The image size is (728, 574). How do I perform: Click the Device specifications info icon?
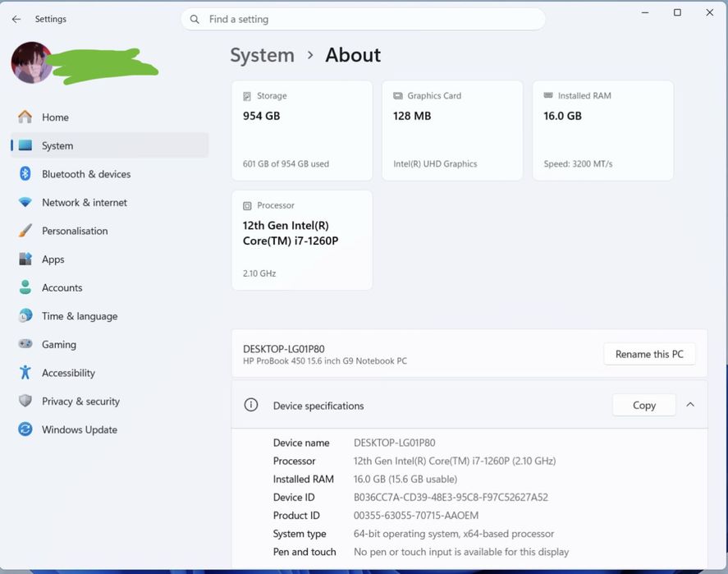click(x=250, y=405)
